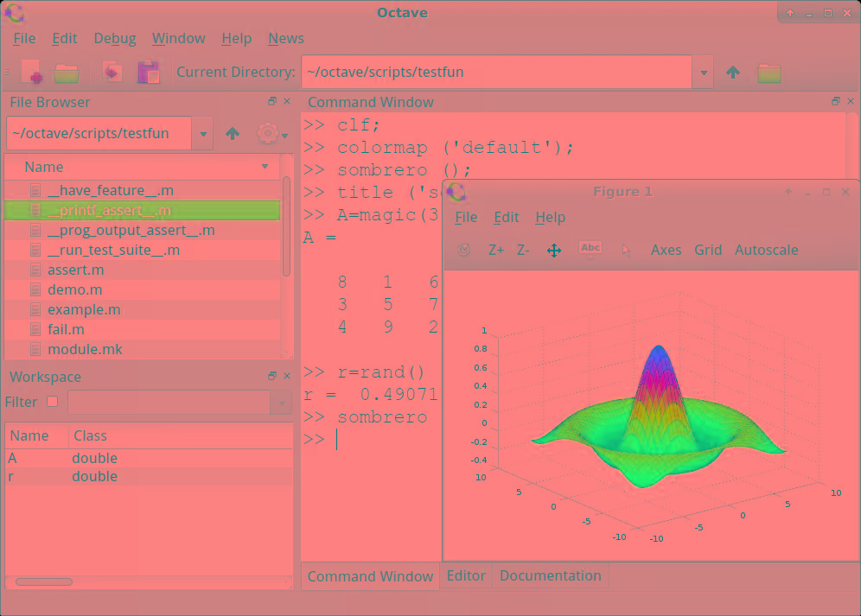861x616 pixels.
Task: Go to parent directory in File Browser
Action: 233,133
